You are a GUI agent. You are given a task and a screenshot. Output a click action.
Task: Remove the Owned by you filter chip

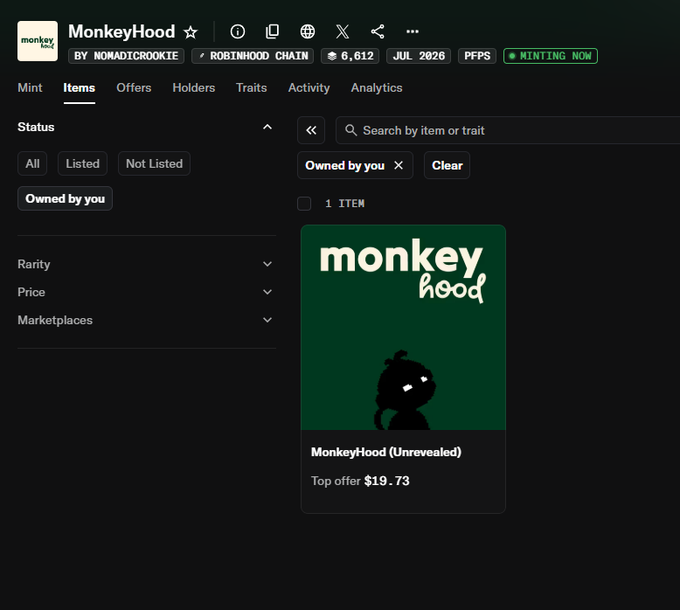coord(399,165)
